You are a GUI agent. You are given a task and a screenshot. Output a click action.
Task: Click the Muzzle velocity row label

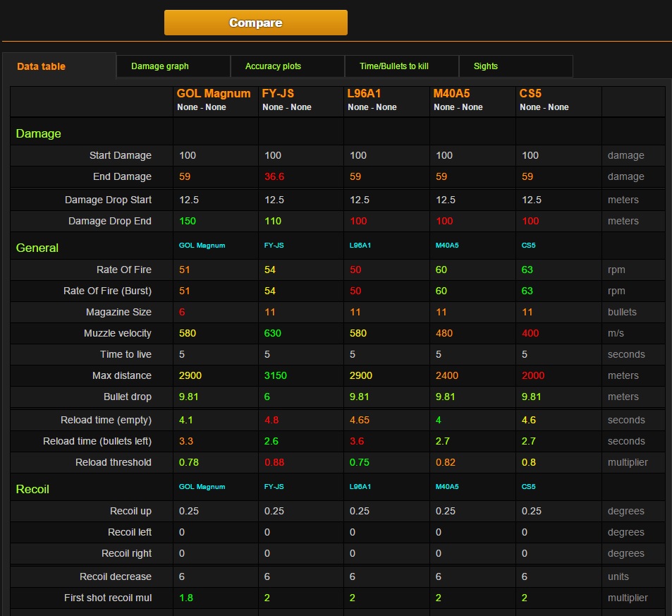[x=118, y=333]
